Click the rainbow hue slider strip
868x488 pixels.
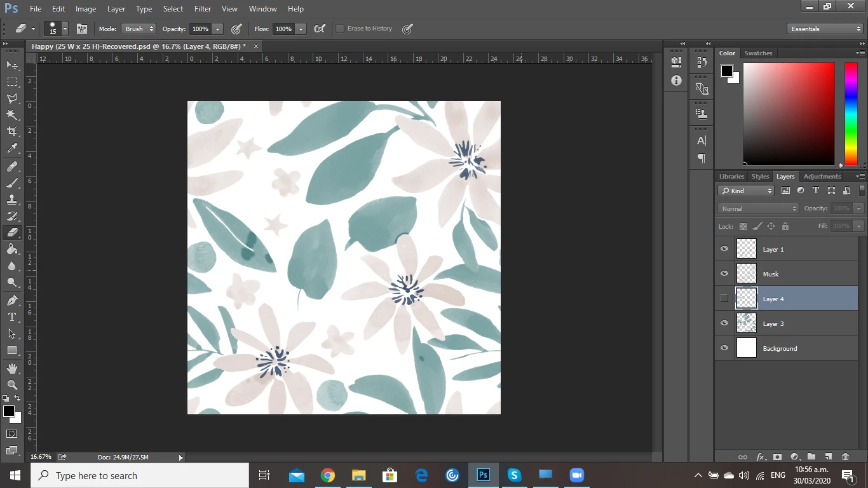[851, 114]
